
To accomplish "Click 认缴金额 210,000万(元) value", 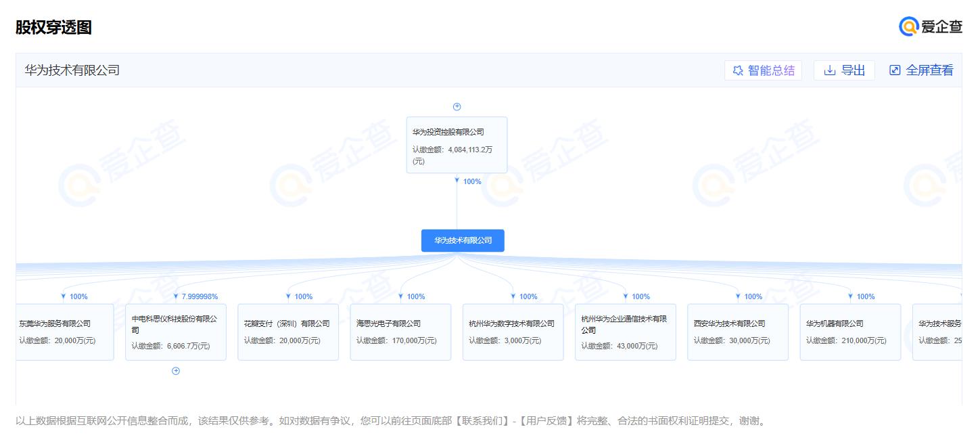I will (x=846, y=340).
